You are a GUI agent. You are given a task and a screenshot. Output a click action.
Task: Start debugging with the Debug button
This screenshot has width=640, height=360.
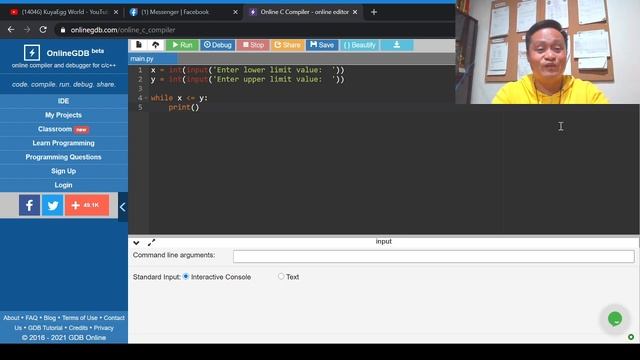click(x=218, y=45)
